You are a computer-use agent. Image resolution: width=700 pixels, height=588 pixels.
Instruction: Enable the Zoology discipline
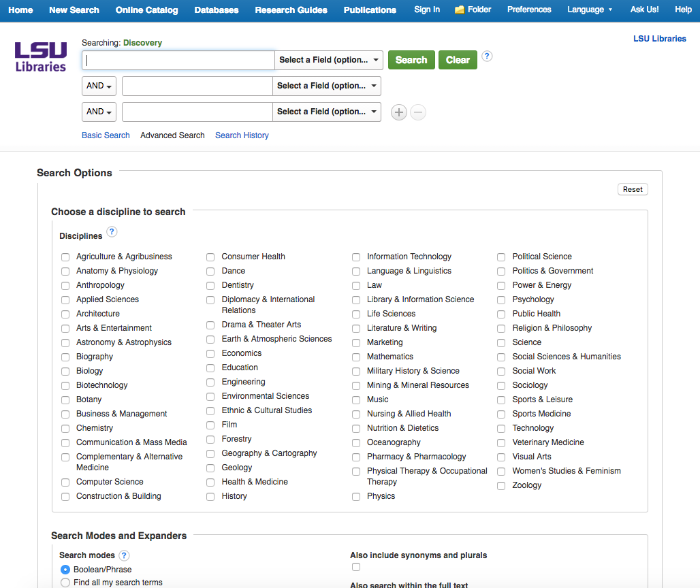pyautogui.click(x=501, y=485)
